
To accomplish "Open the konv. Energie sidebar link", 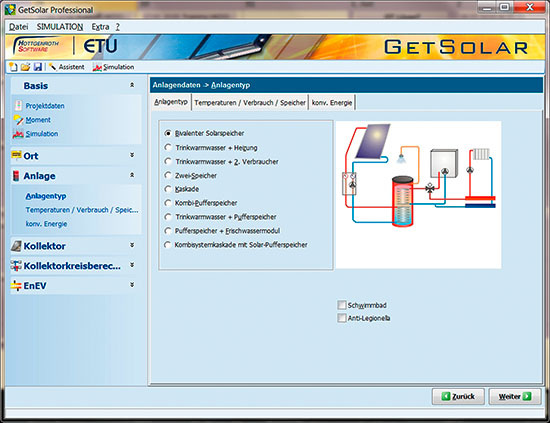I will (x=46, y=224).
